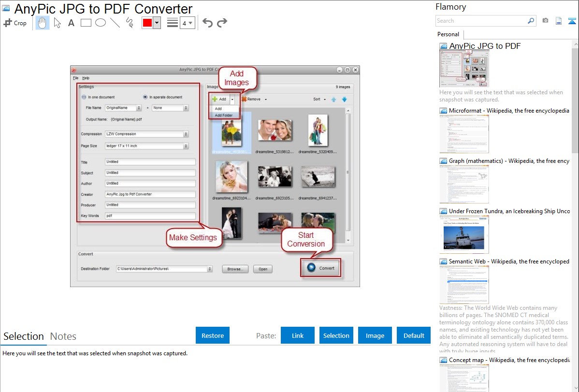Pick the text annotation tool (A)
Image resolution: width=579 pixels, height=392 pixels.
click(71, 23)
